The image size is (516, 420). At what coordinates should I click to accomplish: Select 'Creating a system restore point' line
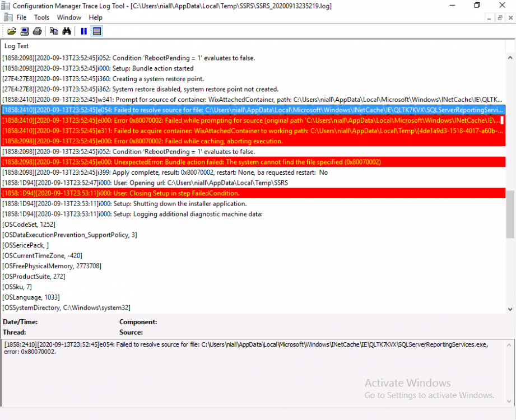point(253,79)
